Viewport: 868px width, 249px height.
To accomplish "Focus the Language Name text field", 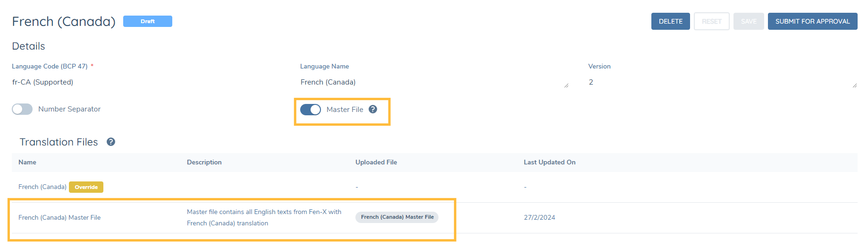I will 432,82.
